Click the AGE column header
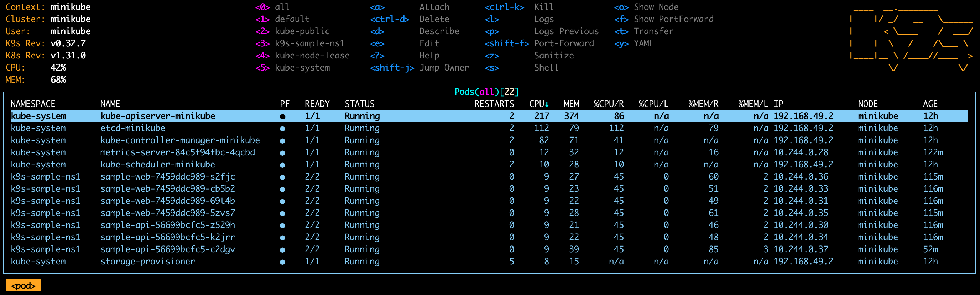The width and height of the screenshot is (980, 295). (930, 104)
